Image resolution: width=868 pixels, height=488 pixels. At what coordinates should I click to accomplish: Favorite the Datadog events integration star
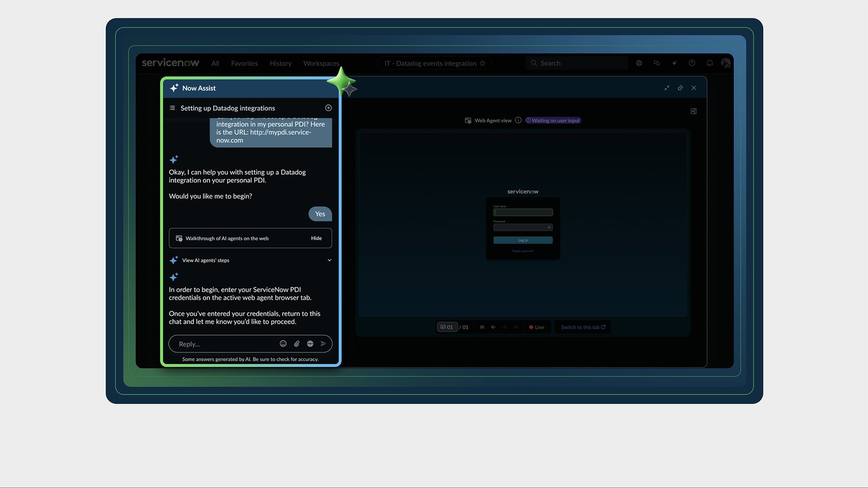click(482, 63)
